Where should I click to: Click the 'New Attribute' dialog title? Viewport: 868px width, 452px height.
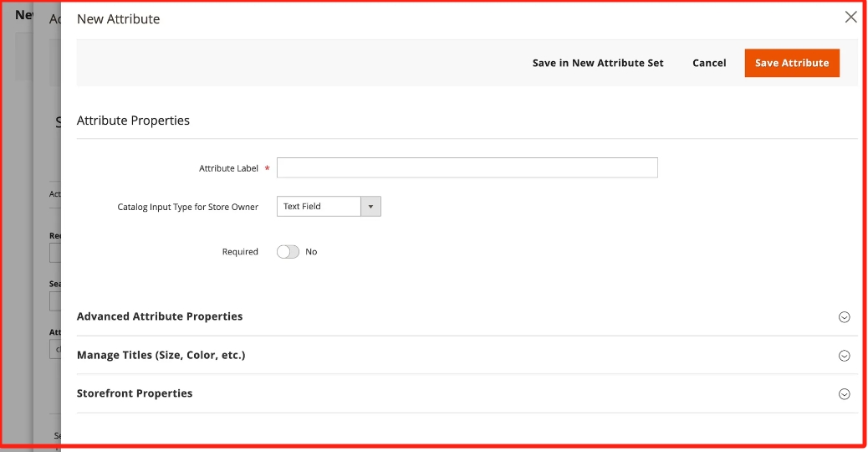click(118, 18)
